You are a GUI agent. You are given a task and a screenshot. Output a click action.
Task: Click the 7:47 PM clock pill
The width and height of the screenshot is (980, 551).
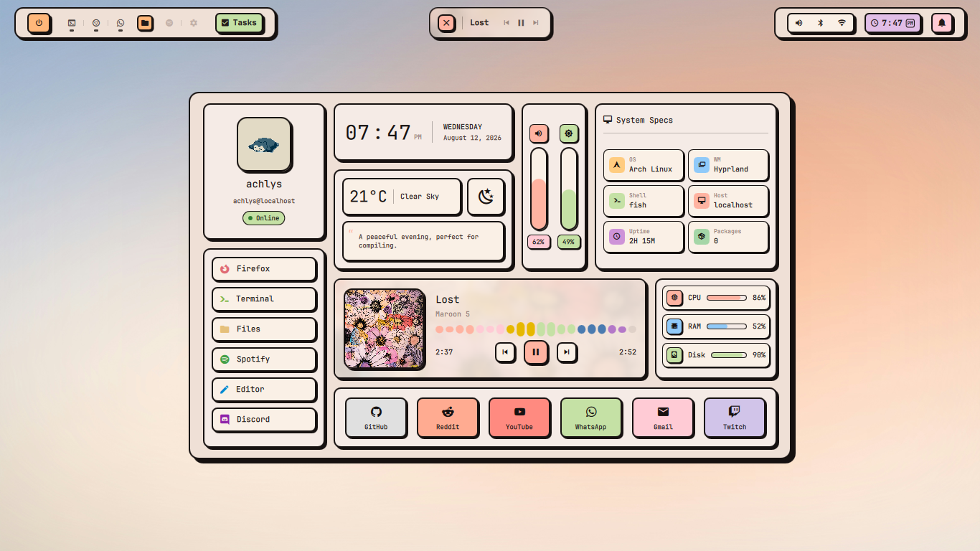892,23
